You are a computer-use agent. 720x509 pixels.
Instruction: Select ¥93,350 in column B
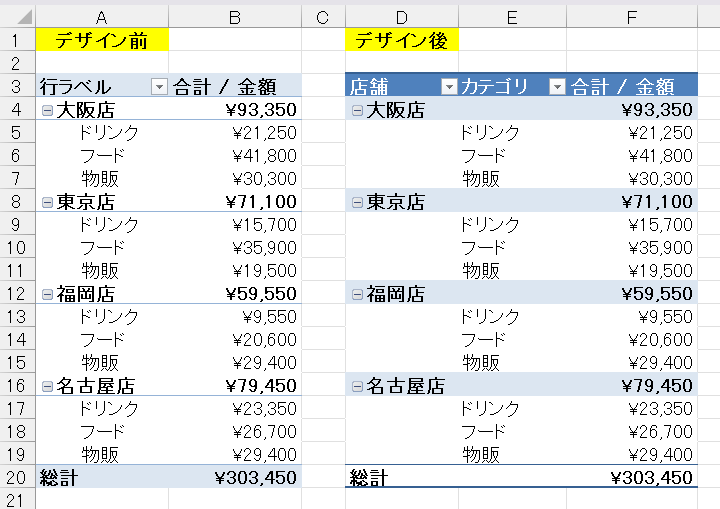point(261,110)
